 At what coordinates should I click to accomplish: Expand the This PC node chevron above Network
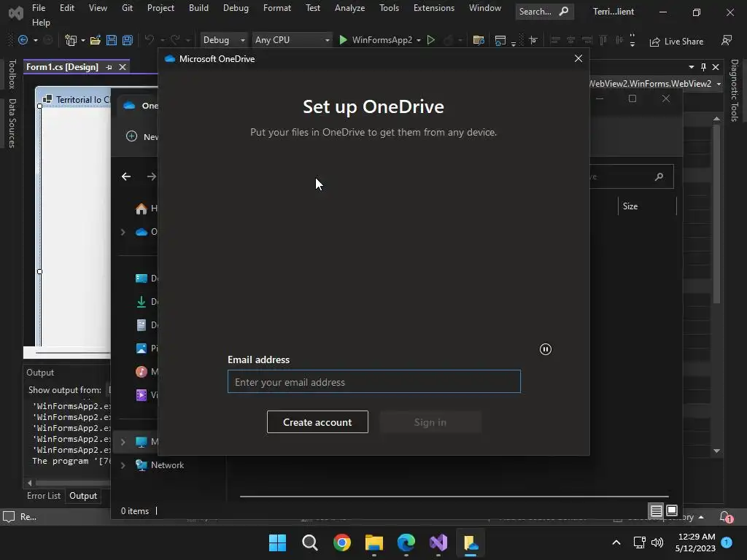tap(123, 442)
